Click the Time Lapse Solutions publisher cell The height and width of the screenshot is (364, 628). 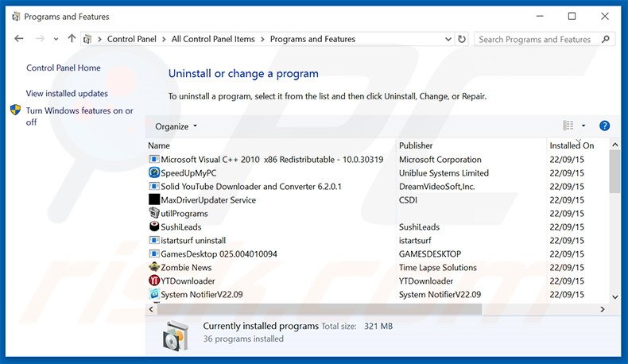[x=438, y=268]
